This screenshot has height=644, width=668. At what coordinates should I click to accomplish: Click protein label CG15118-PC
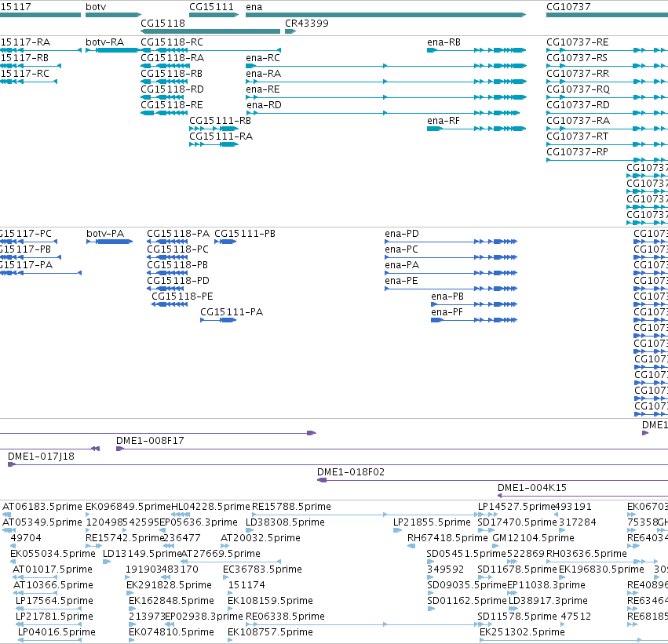(177, 249)
